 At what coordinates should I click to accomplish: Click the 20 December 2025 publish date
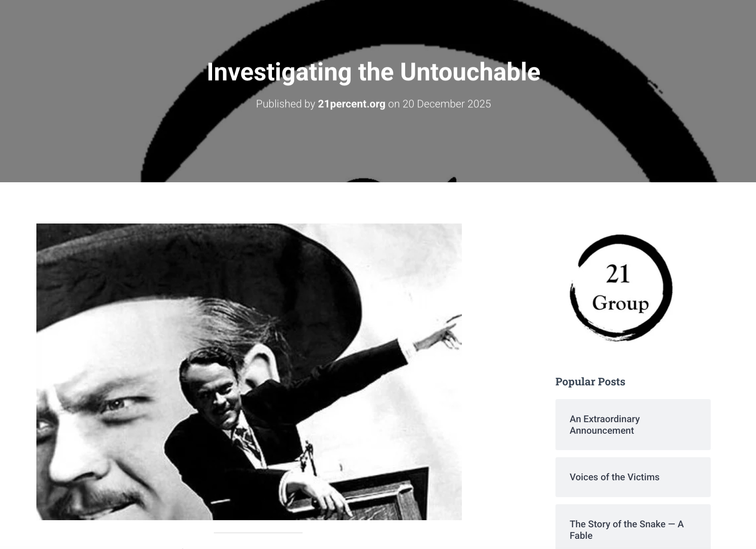coord(446,104)
